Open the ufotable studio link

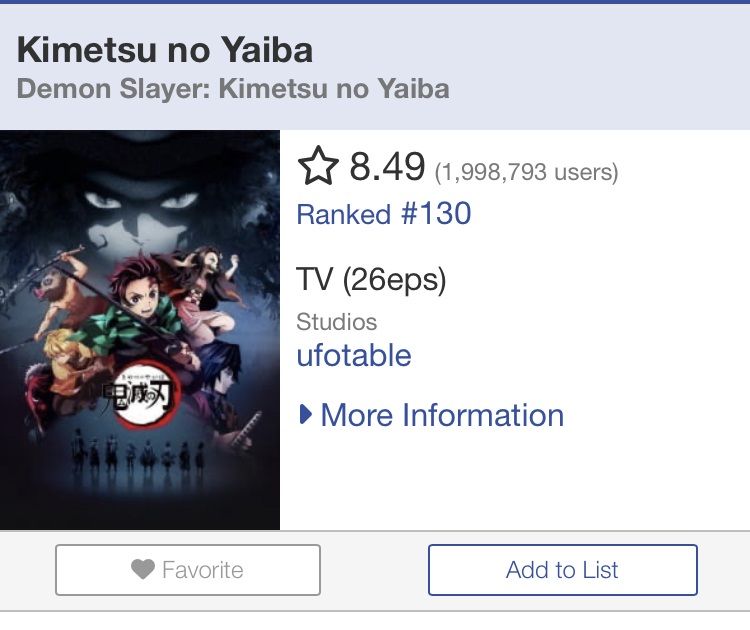pyautogui.click(x=353, y=355)
